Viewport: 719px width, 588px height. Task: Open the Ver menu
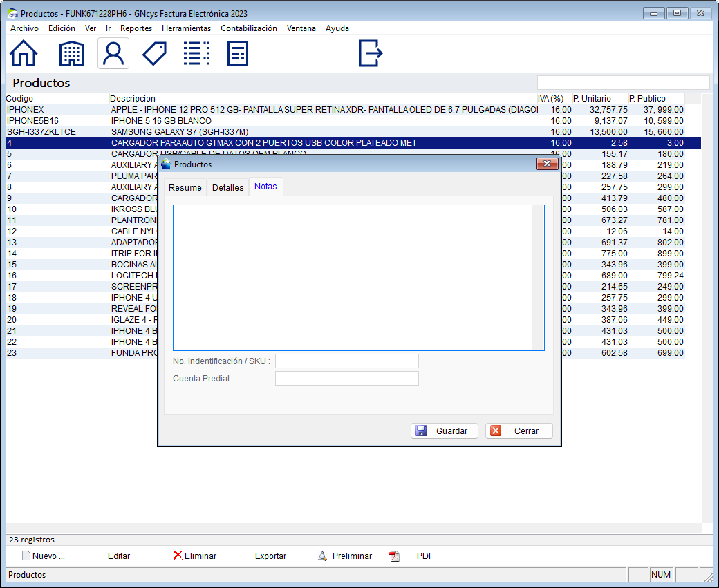coord(91,28)
